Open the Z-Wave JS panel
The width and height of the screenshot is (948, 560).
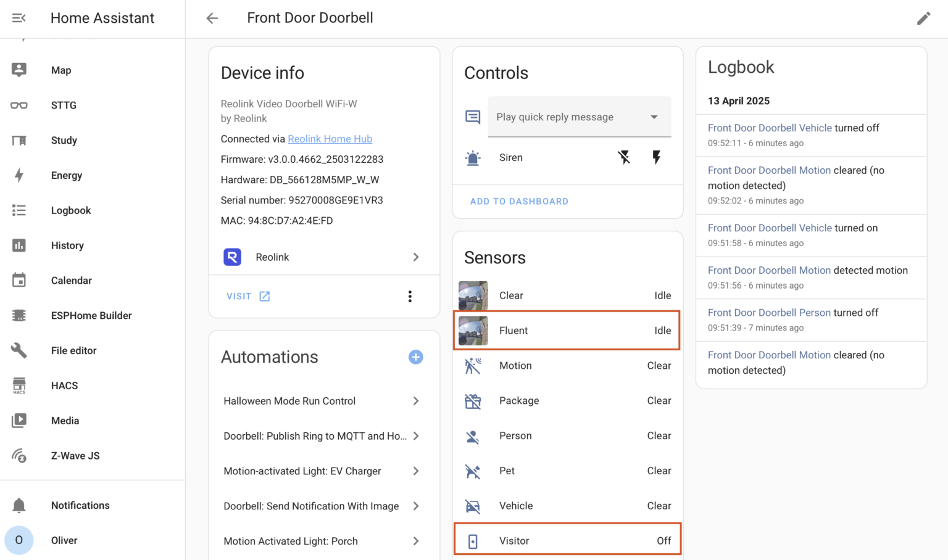point(75,455)
